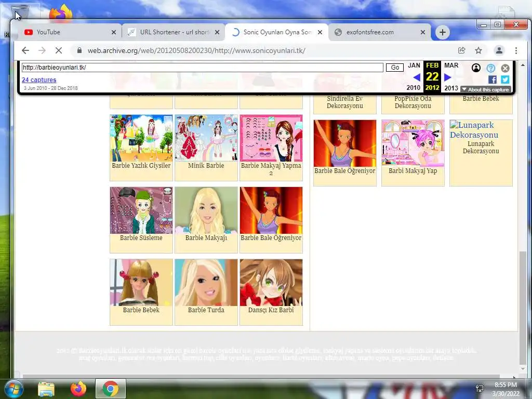Open the network icon in system tray
This screenshot has height=399, width=532.
coord(480,389)
